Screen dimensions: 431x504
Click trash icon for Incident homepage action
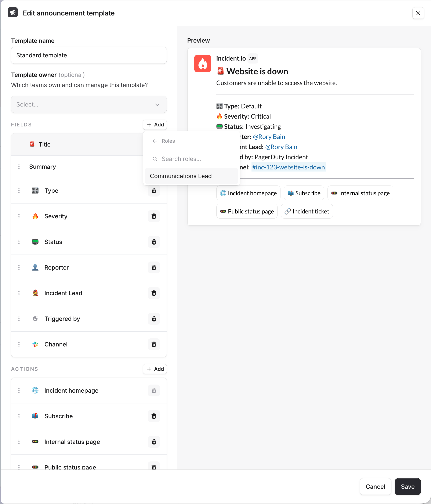pos(154,391)
